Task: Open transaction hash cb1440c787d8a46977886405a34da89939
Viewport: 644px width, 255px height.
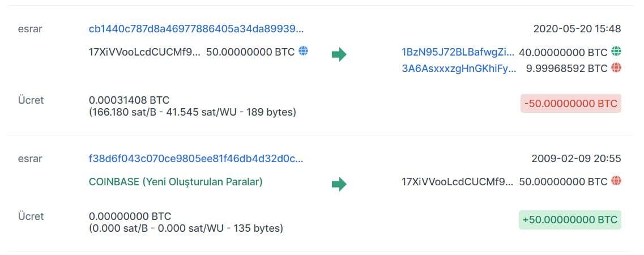Action: pyautogui.click(x=196, y=28)
